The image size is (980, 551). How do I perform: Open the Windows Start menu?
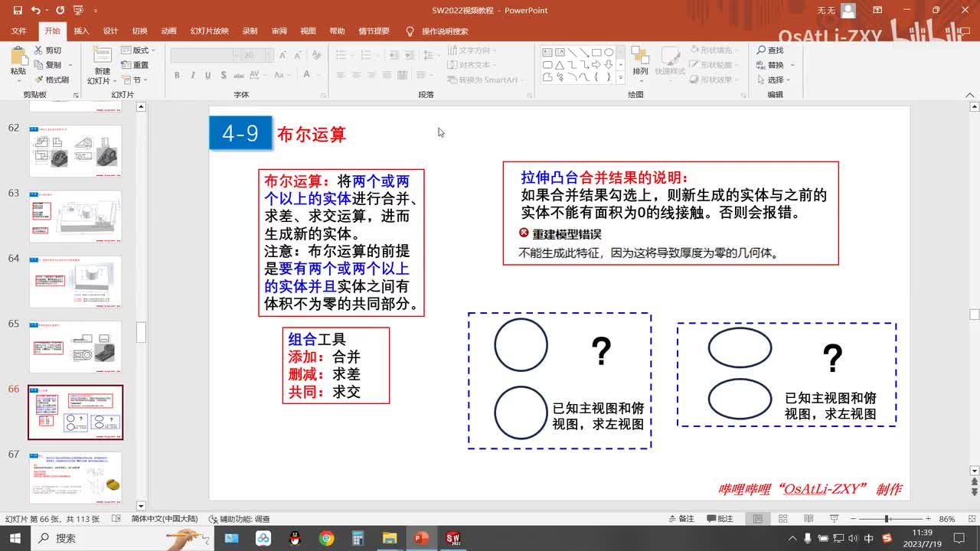coord(15,538)
